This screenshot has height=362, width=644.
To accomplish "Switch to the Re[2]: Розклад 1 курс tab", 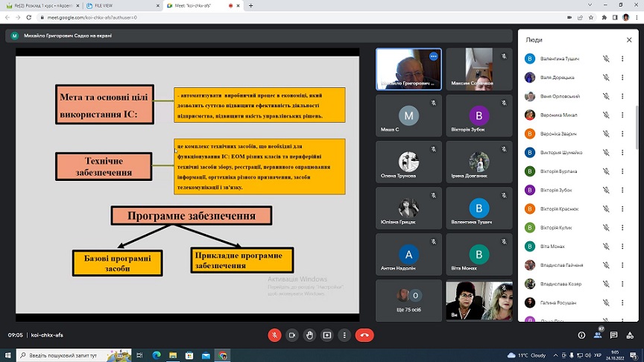I will coord(42,6).
